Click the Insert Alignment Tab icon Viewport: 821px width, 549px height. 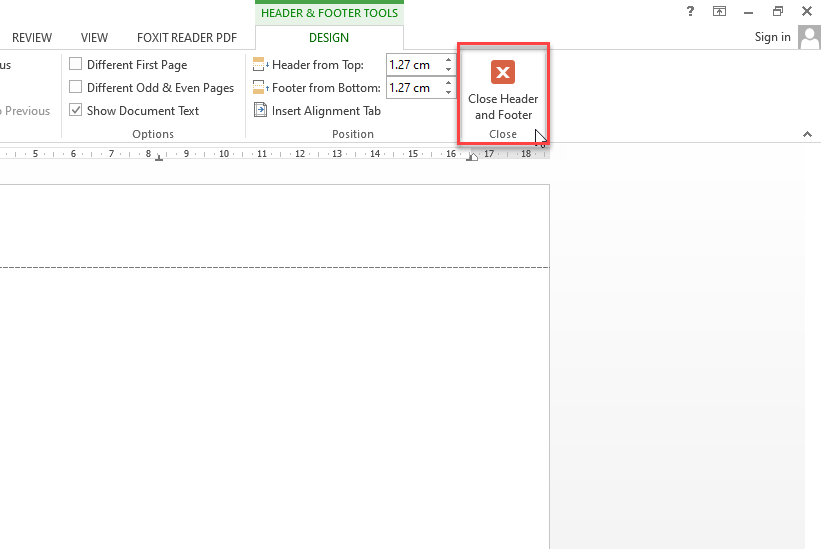(x=260, y=111)
